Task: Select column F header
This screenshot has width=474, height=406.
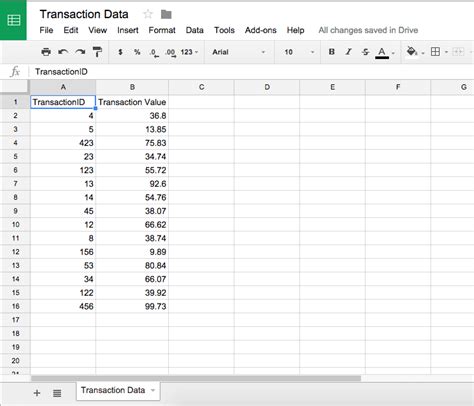Action: (x=398, y=87)
